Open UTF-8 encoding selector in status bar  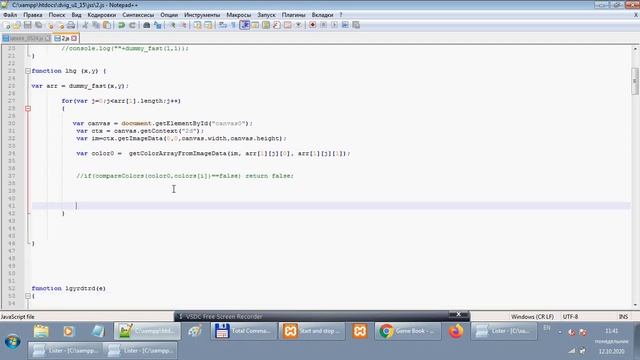click(570, 317)
